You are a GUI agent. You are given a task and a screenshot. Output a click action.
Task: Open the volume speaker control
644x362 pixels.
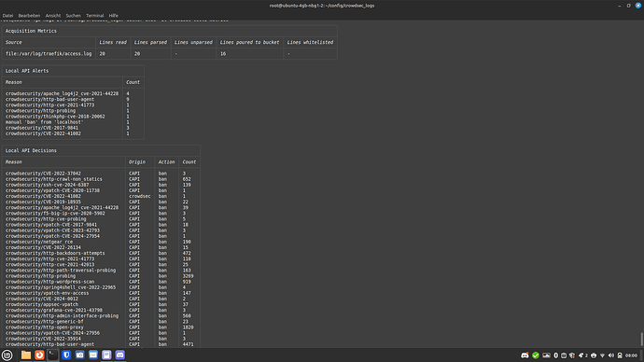611,355
